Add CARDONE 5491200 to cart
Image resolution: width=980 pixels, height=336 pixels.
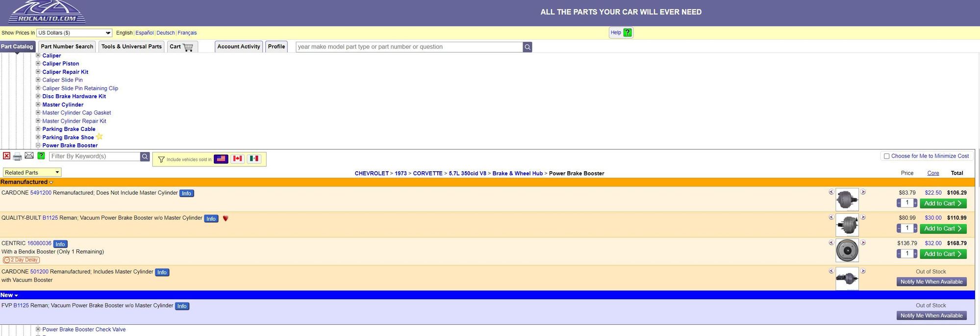tap(943, 204)
